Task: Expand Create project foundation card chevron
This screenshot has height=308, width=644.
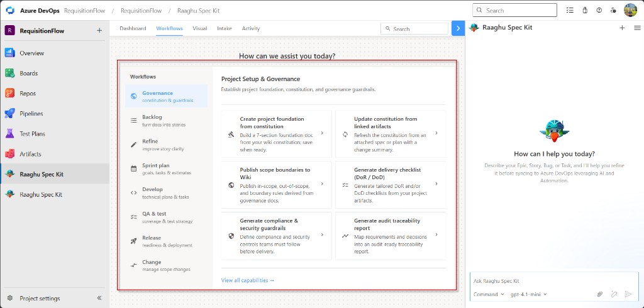Action: pyautogui.click(x=322, y=133)
